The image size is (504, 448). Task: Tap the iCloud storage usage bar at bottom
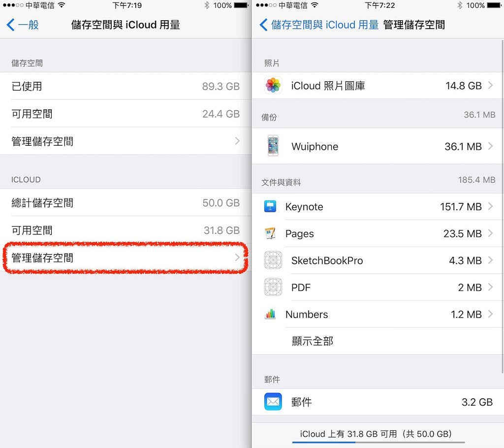click(x=378, y=442)
